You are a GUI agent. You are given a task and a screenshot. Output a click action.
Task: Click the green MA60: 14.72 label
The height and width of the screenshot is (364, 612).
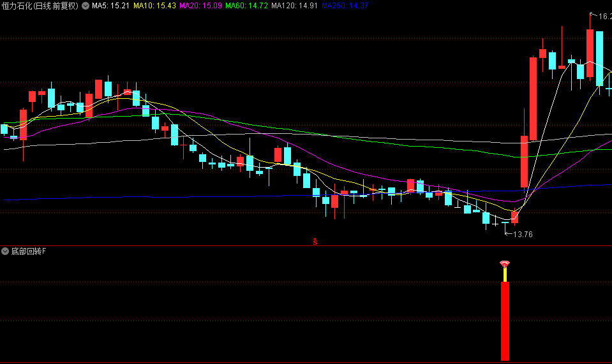[x=247, y=6]
